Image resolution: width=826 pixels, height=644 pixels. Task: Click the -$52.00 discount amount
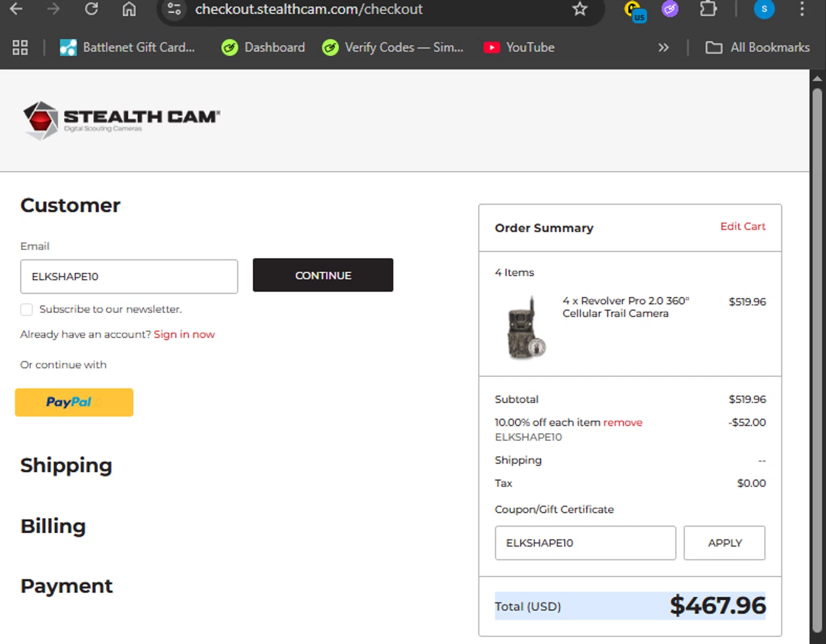[x=747, y=423]
